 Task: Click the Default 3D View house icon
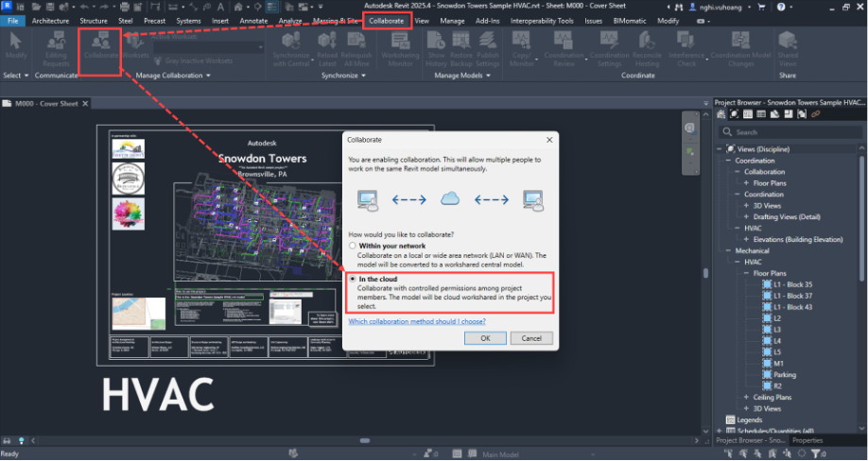(238, 7)
